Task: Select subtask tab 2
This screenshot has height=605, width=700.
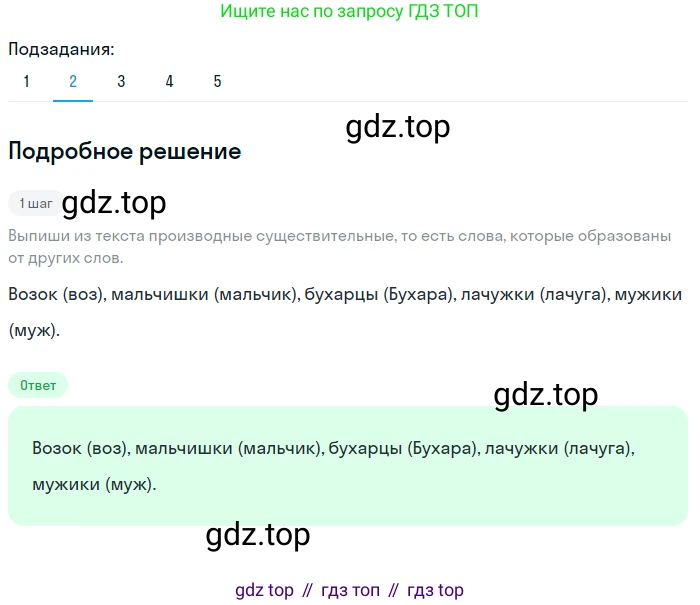Action: coord(73,82)
